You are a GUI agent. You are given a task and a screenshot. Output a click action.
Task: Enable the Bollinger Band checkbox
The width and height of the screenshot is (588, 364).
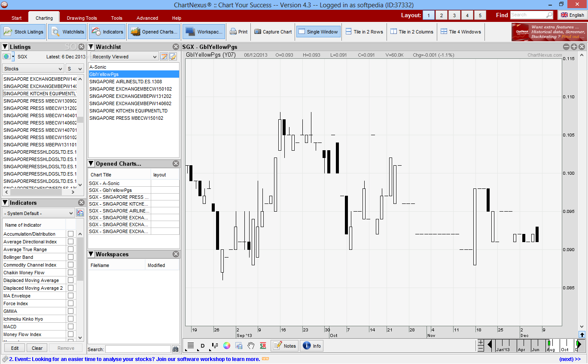[x=70, y=257]
